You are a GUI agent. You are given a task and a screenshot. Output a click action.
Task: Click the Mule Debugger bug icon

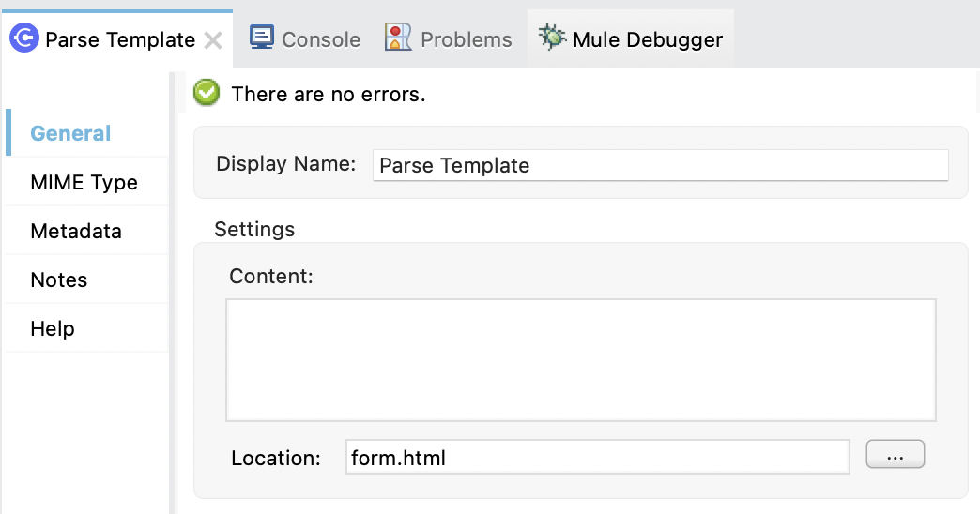[x=551, y=38]
